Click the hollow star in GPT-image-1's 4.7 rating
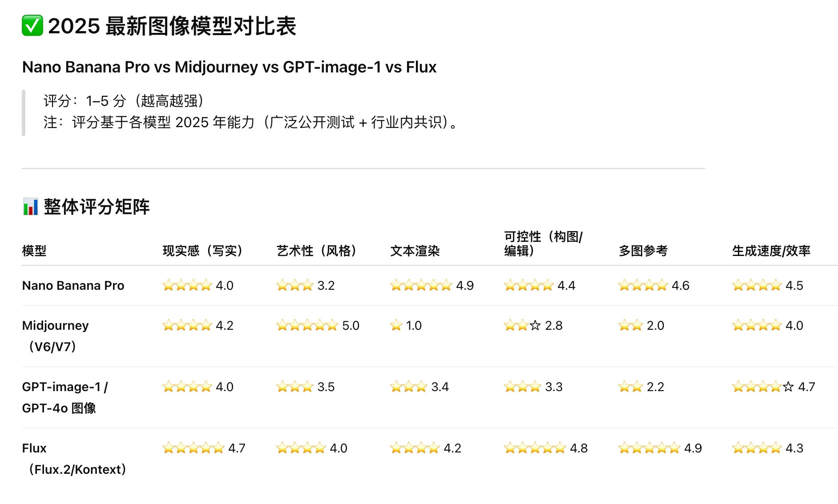838x504 pixels. [788, 387]
